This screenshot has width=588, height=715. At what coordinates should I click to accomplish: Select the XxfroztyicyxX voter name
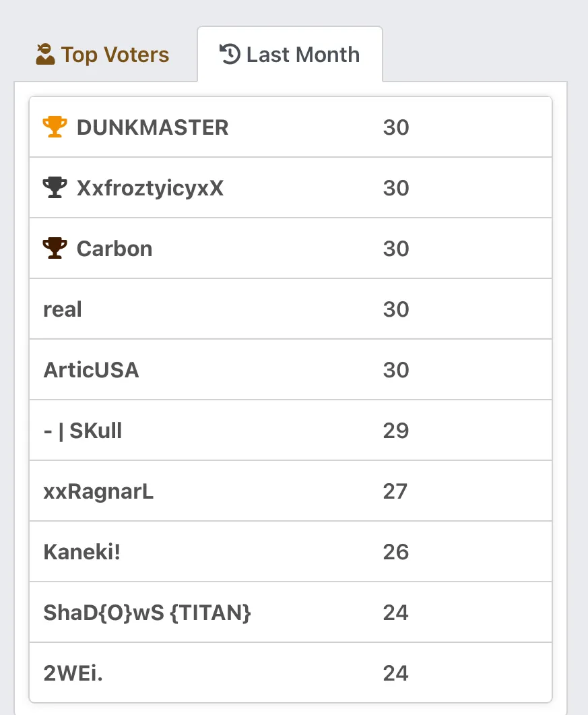(150, 188)
